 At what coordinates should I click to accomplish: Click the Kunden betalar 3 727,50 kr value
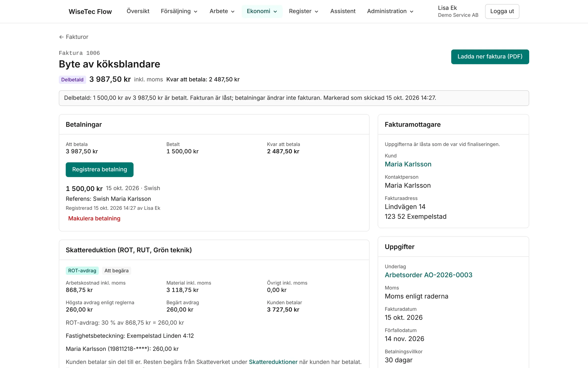click(283, 310)
